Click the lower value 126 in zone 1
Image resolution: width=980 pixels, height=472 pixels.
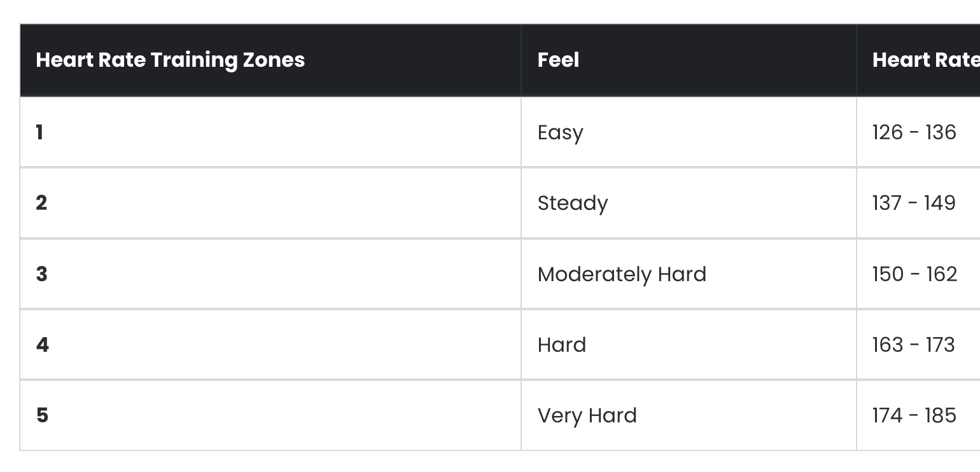887,132
